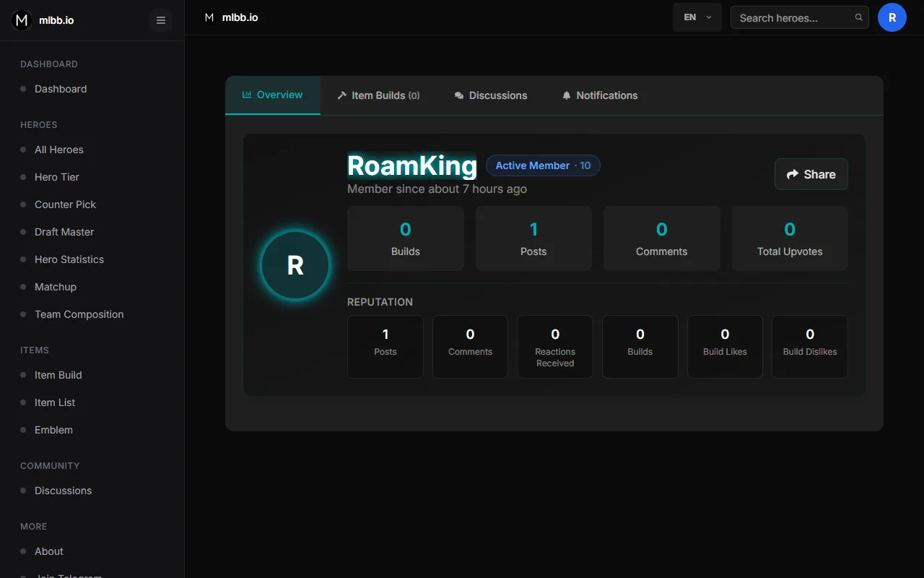Click the Active Member badge
Viewport: 924px width, 578px height.
click(x=543, y=165)
